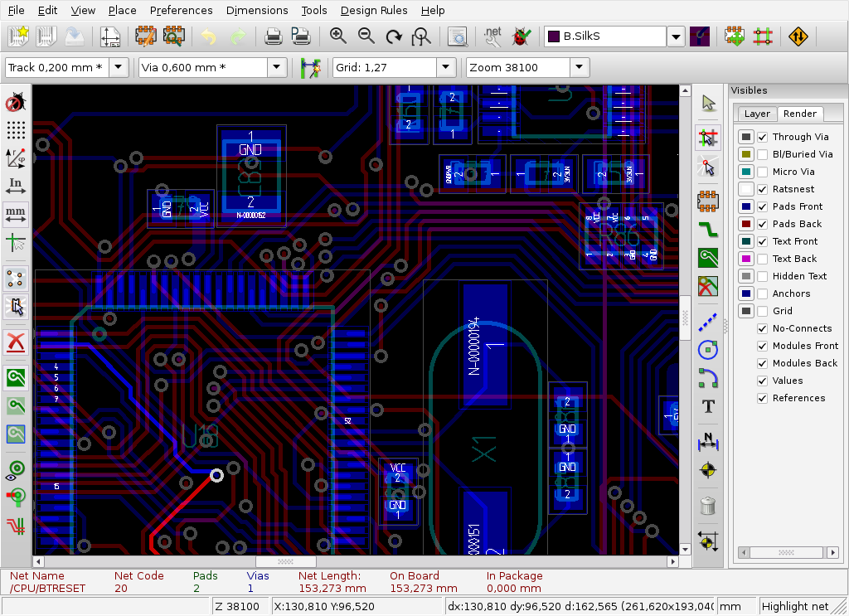The height and width of the screenshot is (616, 849).
Task: Uncheck the Through Via visibility checkbox
Action: point(762,137)
